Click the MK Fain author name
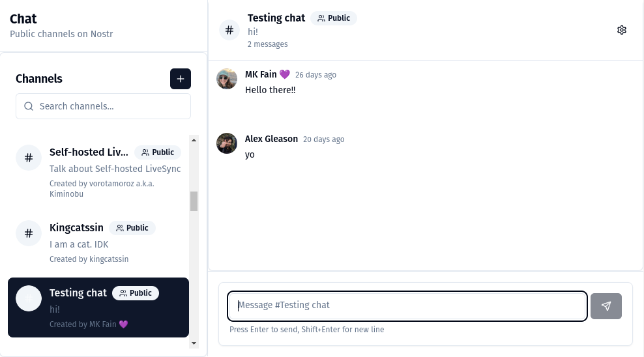The width and height of the screenshot is (644, 357). (x=261, y=74)
